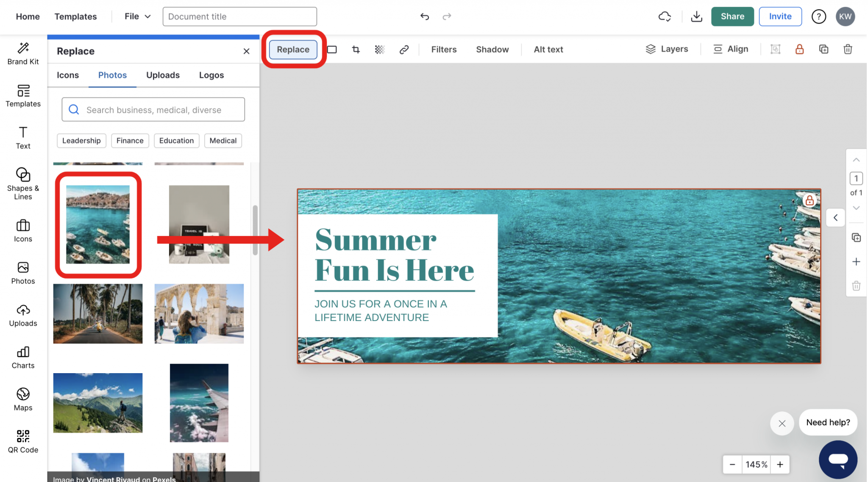Zoom in using the plus control
The width and height of the screenshot is (868, 482).
780,464
